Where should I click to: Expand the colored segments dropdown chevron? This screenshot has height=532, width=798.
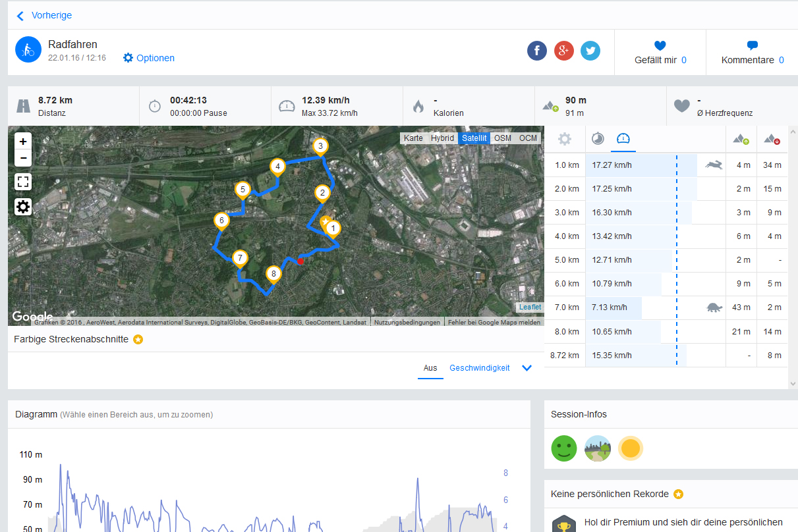coord(527,368)
